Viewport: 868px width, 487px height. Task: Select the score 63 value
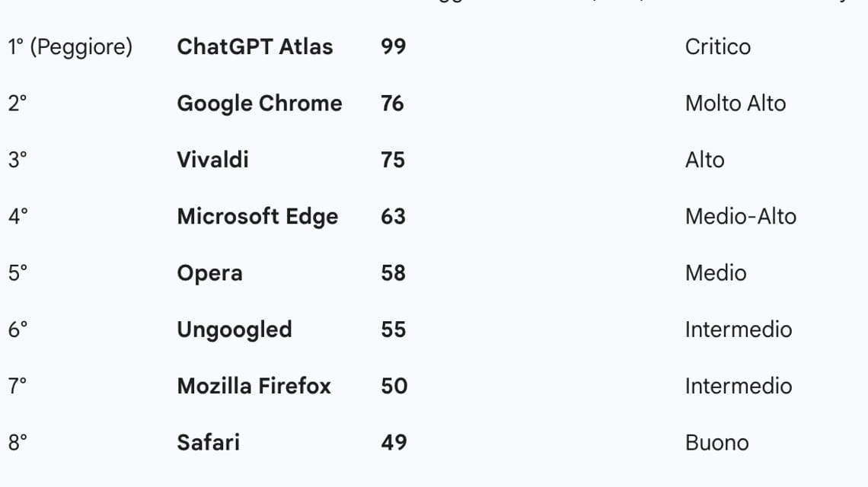(393, 217)
